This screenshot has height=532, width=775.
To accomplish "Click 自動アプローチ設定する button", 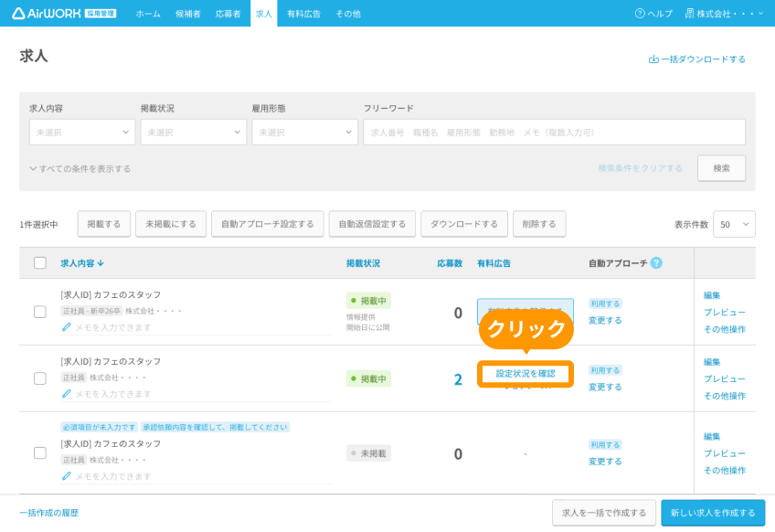I will [x=268, y=224].
